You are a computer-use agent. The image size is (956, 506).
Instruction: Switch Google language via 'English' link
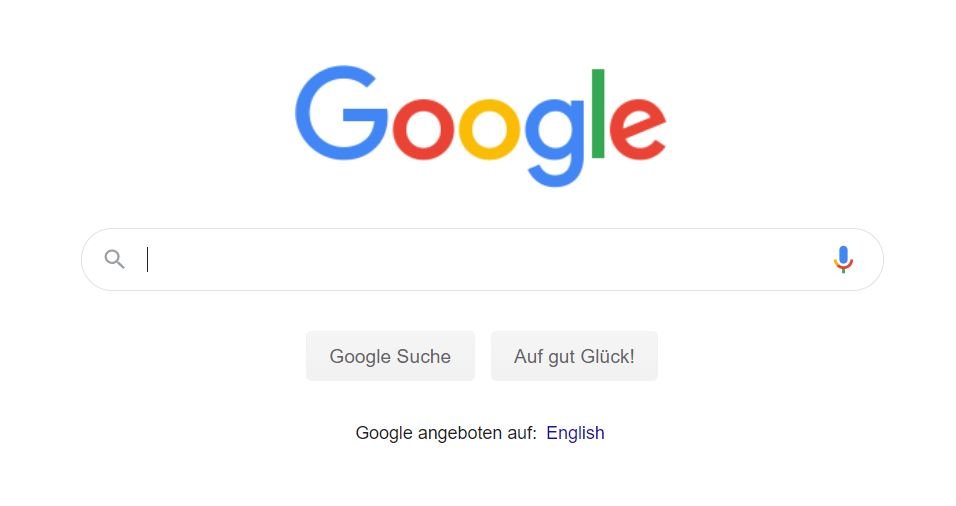[575, 433]
